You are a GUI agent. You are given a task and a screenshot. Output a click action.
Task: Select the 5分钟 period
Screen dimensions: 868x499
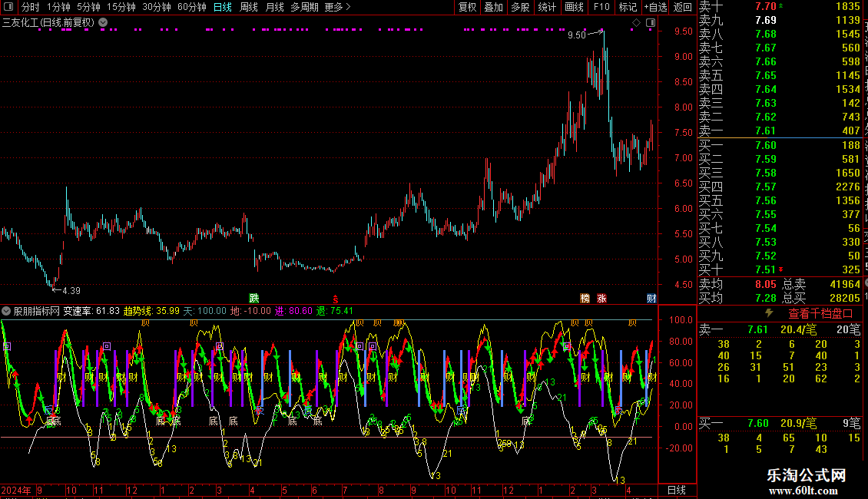click(88, 7)
